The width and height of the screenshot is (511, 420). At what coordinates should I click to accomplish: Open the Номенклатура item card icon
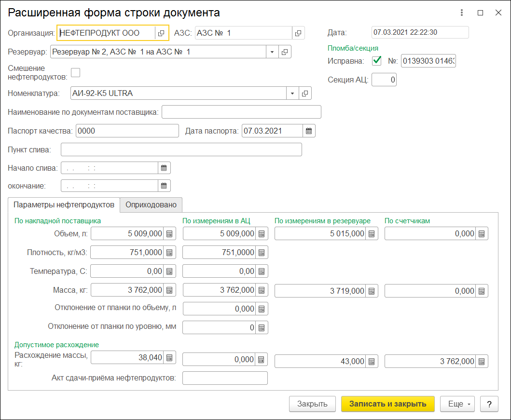point(305,93)
